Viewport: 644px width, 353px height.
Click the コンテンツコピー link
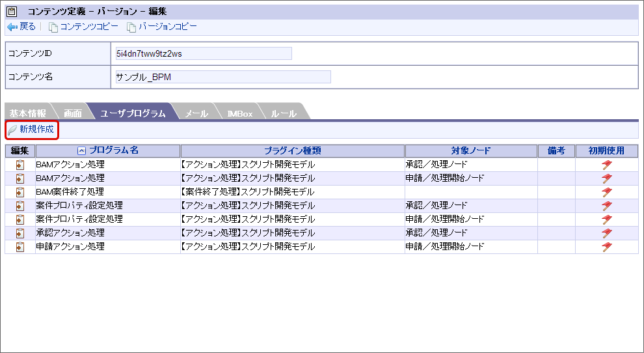pos(88,27)
